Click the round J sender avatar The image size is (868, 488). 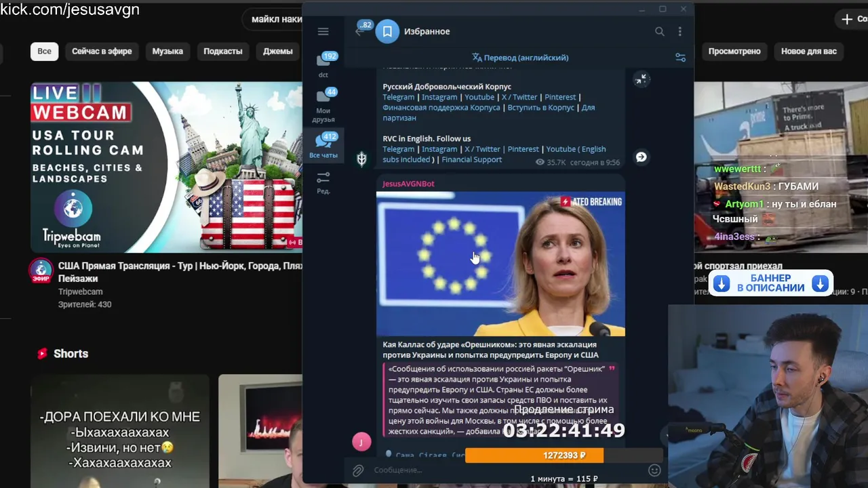pos(361,442)
